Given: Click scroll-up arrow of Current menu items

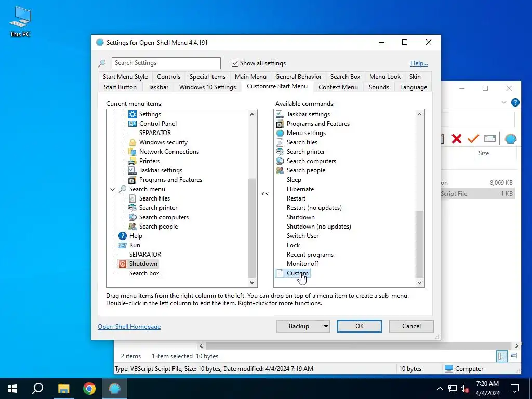Looking at the screenshot, I should [252, 114].
